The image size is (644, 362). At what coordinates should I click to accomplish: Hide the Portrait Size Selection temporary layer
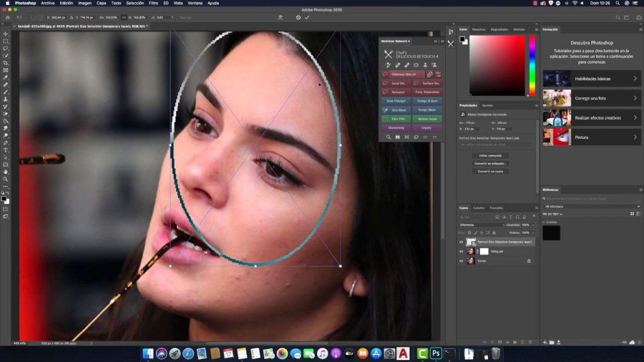[461, 241]
